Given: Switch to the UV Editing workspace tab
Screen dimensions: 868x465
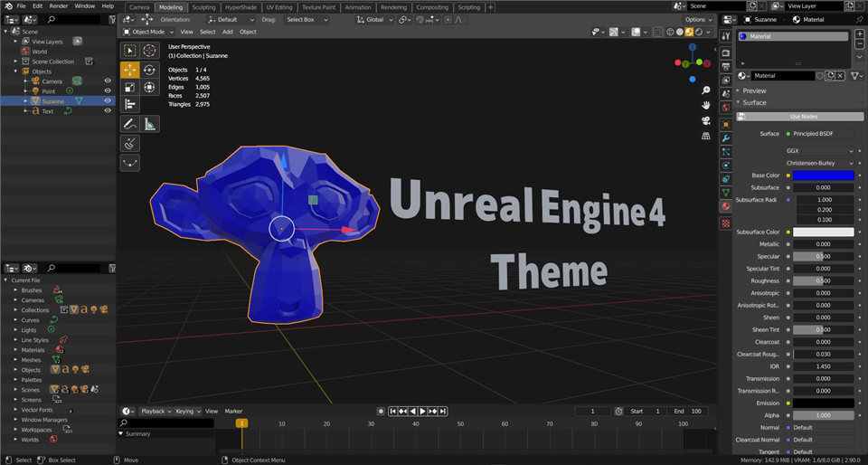Looking at the screenshot, I should point(279,7).
